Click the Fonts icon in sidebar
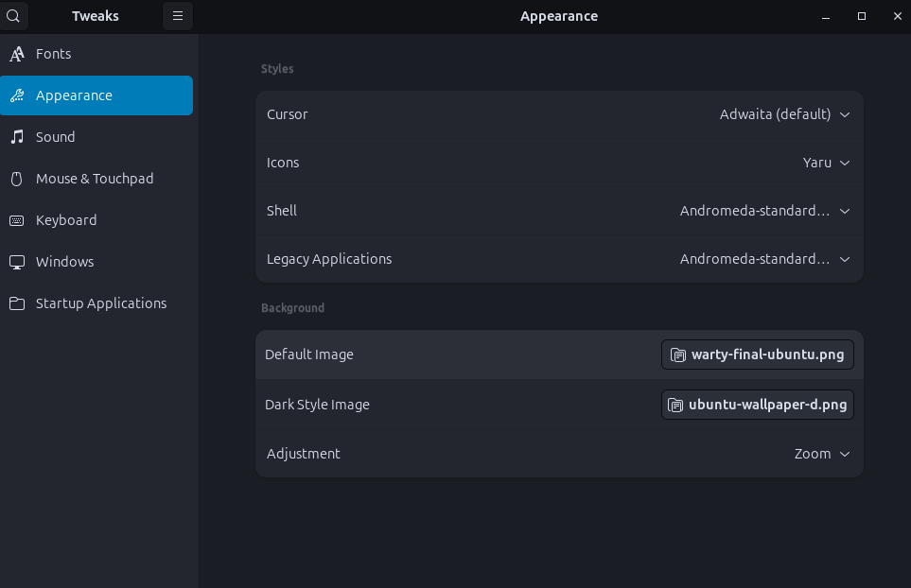This screenshot has width=911, height=588. [17, 54]
